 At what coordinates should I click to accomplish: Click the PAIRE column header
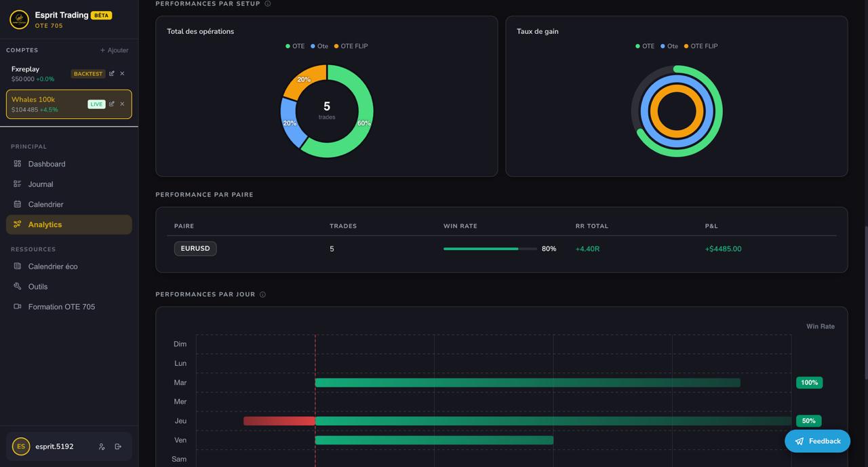pos(184,226)
